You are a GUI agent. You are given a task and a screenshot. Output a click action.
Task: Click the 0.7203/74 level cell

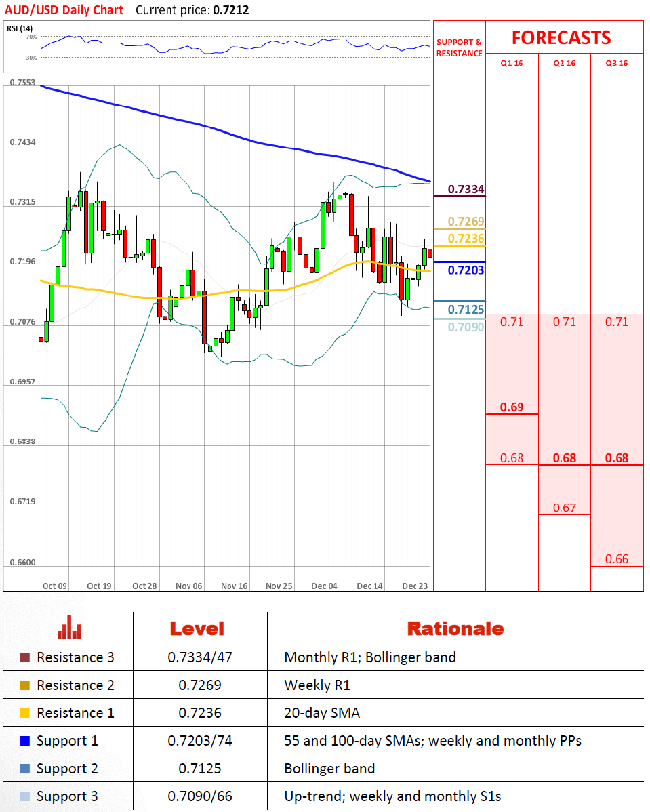(x=200, y=741)
